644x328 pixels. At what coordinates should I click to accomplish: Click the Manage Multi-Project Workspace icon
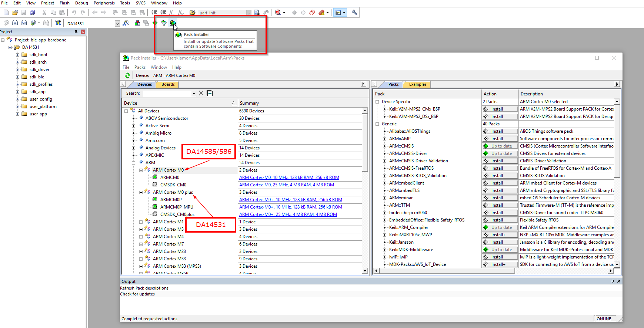click(146, 23)
